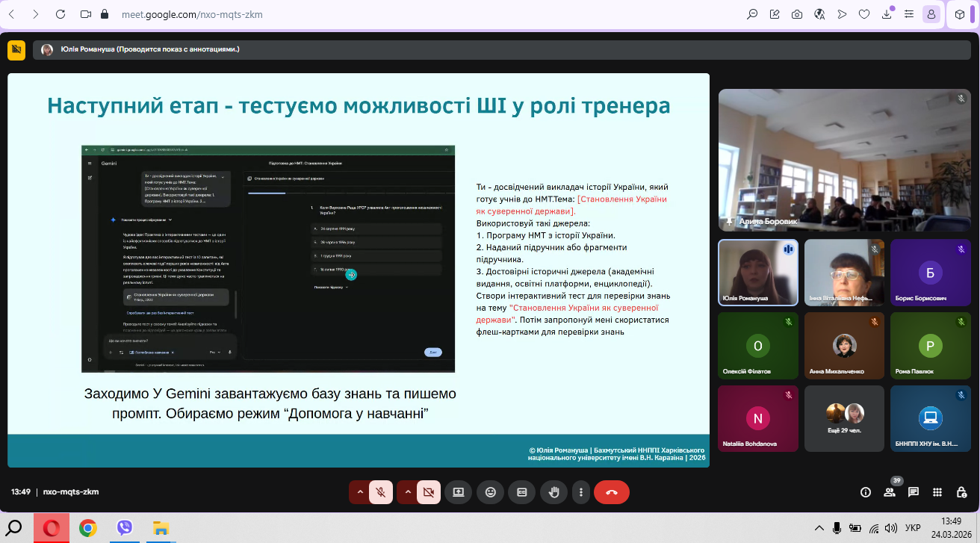The image size is (980, 543).
Task: Unmute the microphone in the call bar
Action: tap(381, 492)
